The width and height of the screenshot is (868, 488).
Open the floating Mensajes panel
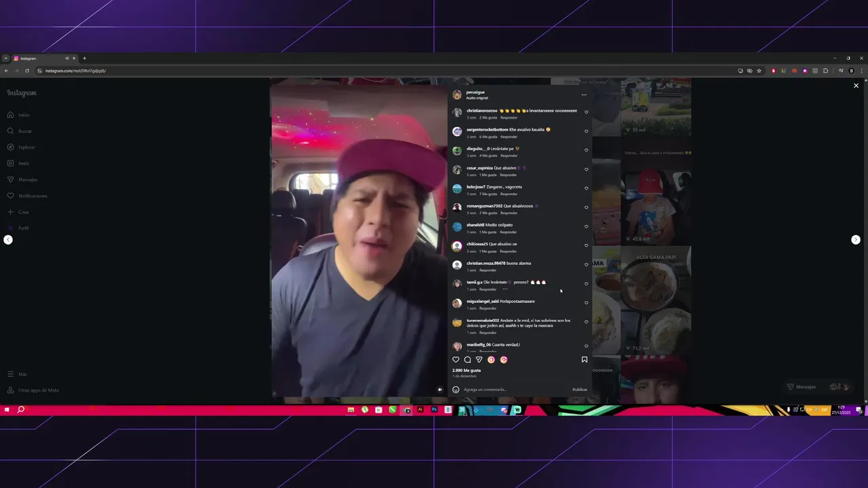818,387
